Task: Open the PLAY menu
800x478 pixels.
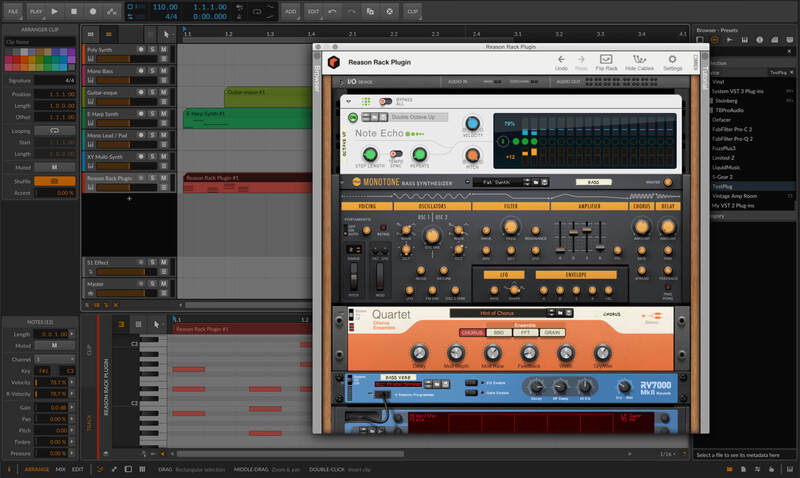Action: pyautogui.click(x=36, y=11)
